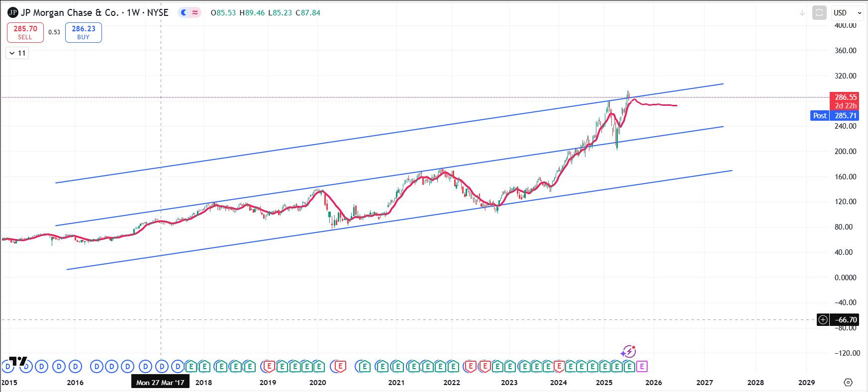
Task: Click the -120.00 price axis label
Action: (847, 353)
